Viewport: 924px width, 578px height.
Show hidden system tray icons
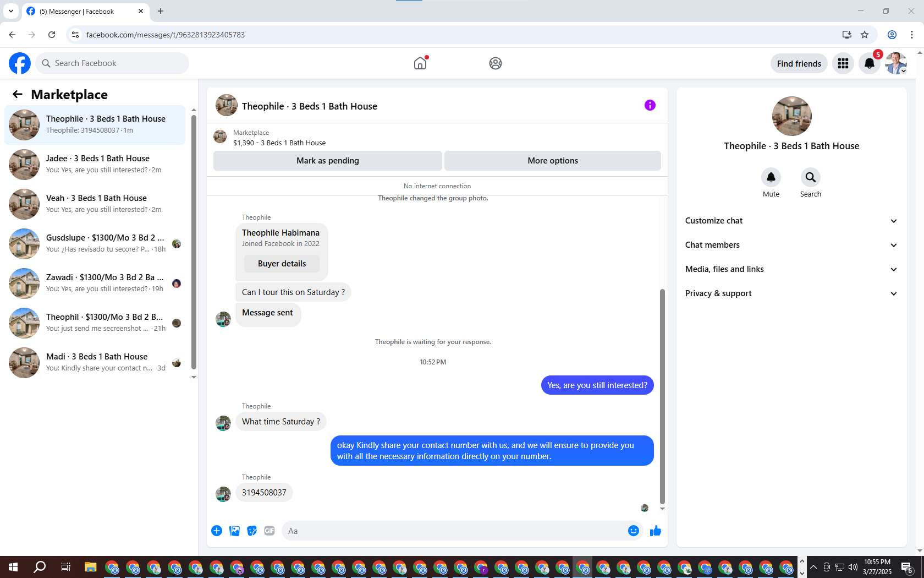coord(813,567)
